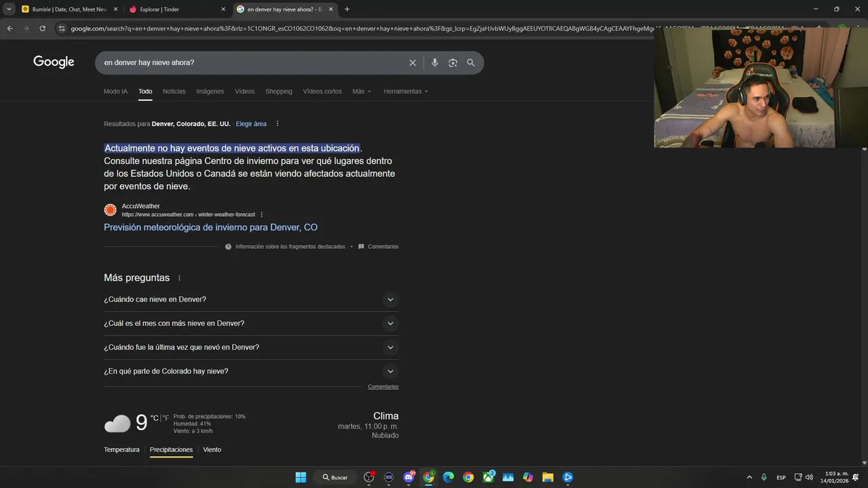Click the taskbar microphone tray icon
868x488 pixels.
764,477
